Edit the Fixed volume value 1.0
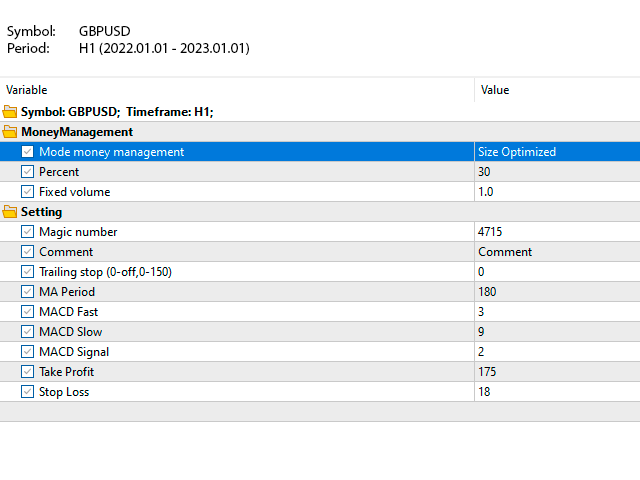The image size is (640, 480). pos(557,191)
